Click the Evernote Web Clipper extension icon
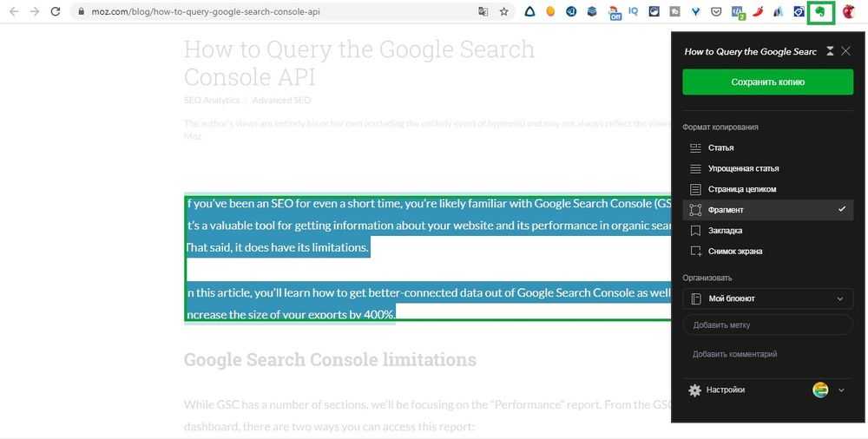Viewport: 868px width, 439px height. 820,12
